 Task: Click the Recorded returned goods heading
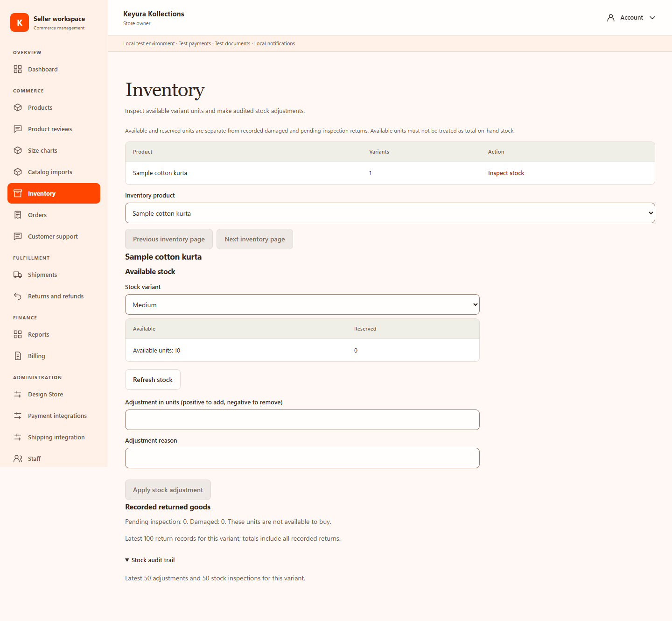click(168, 507)
